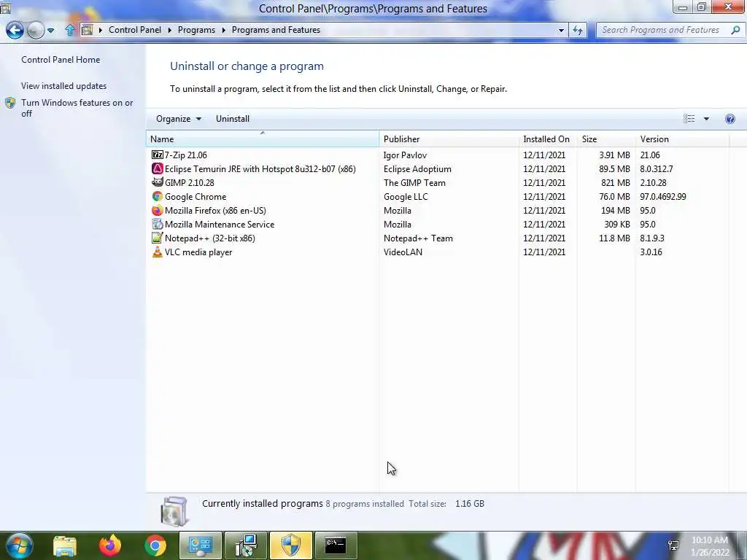Expand the view options dropdown arrow
Viewport: 747px width, 560px height.
click(706, 119)
